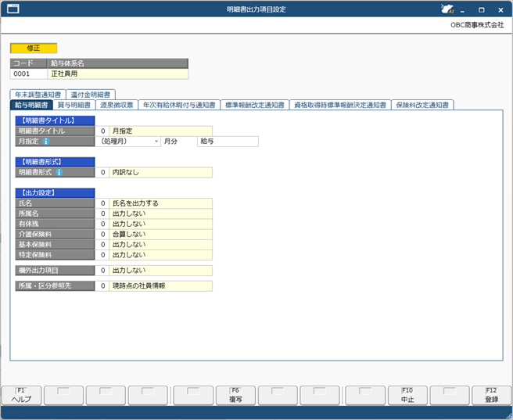
Task: Select the 給与明細書 tab
Action: tap(31, 105)
